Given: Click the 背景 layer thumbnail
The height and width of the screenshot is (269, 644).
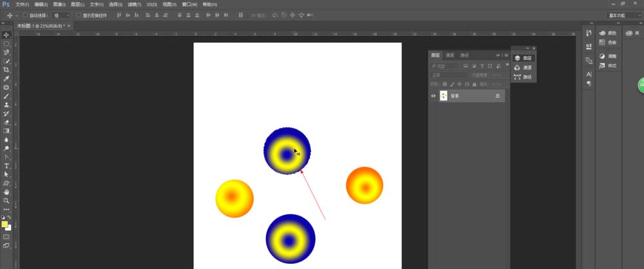Looking at the screenshot, I should [443, 96].
